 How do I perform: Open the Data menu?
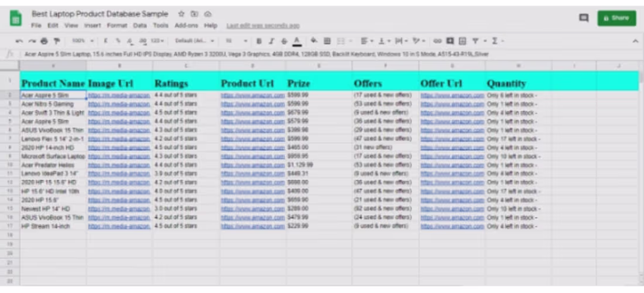click(140, 26)
